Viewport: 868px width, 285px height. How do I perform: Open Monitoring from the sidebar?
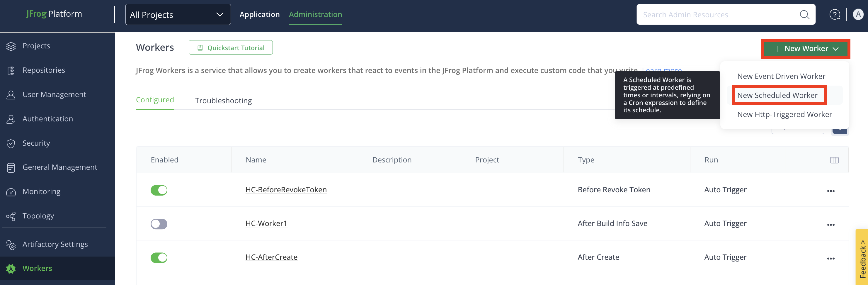(41, 191)
